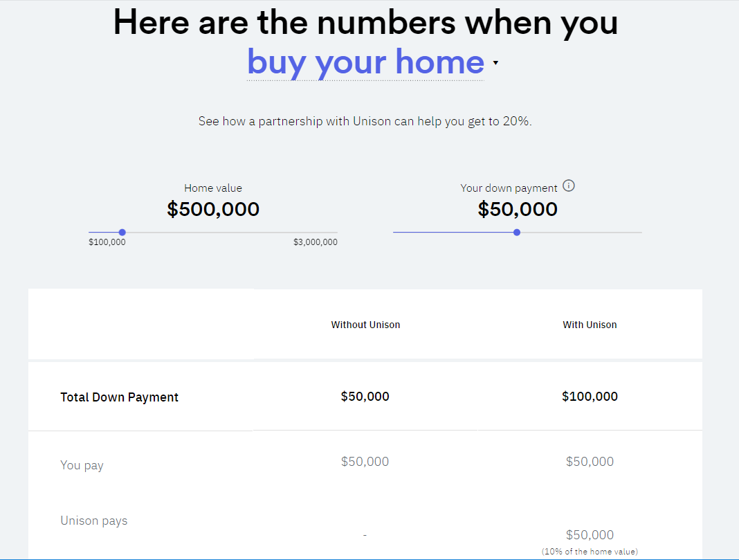The height and width of the screenshot is (560, 739).
Task: Click the $500,000 home value amount
Action: pyautogui.click(x=213, y=209)
